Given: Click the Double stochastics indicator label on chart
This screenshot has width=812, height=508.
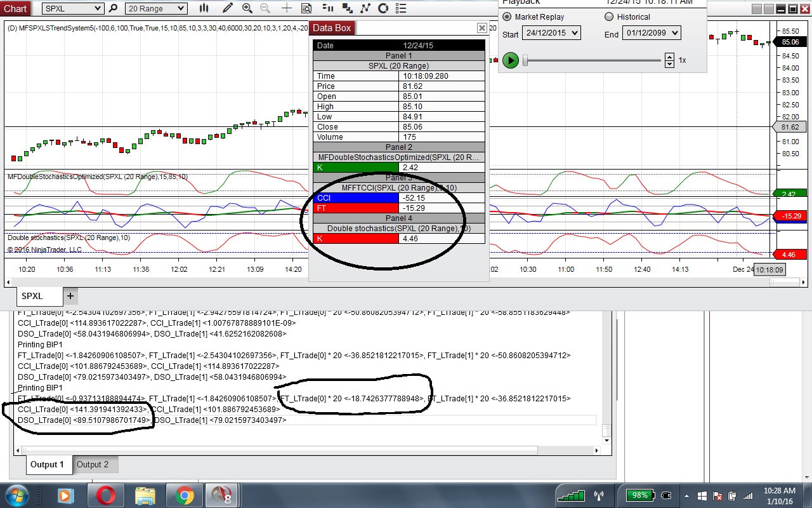Looking at the screenshot, I should pos(69,237).
